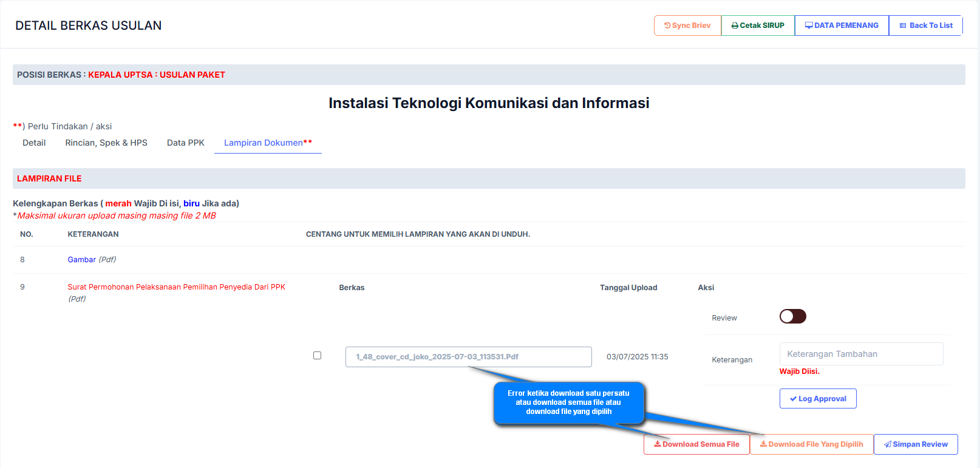Open the Rincian, Spek & HPS tab
The height and width of the screenshot is (468, 980).
tap(106, 143)
